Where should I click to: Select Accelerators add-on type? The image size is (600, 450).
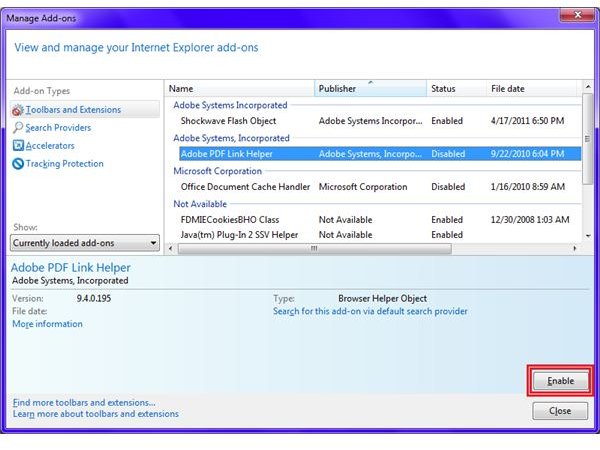tap(50, 146)
